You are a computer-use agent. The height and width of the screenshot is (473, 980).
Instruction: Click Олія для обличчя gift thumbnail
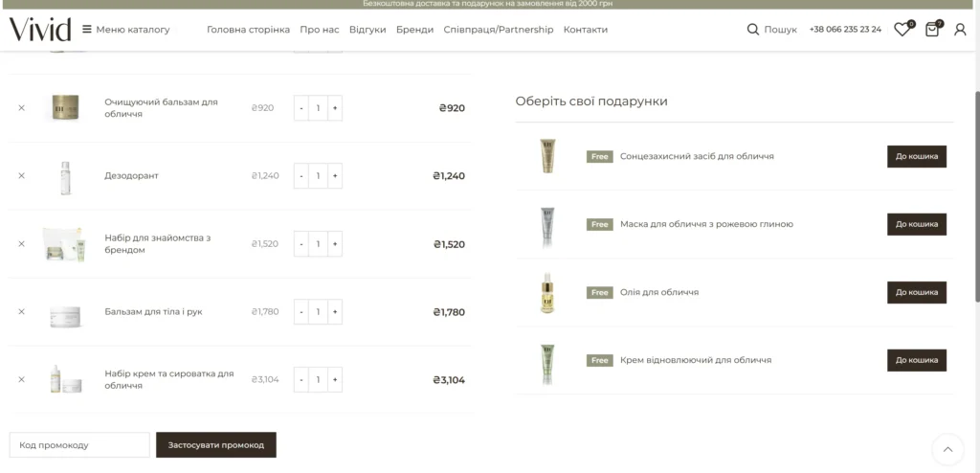(x=547, y=293)
